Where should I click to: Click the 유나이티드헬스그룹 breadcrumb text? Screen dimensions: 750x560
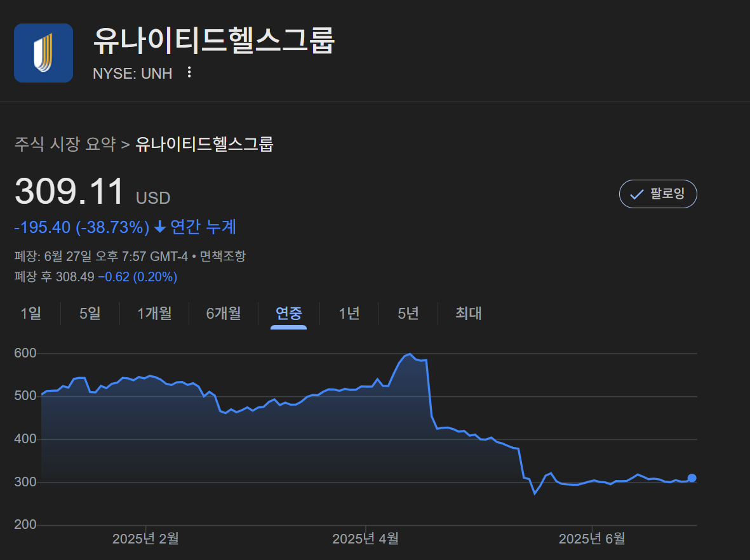pos(204,144)
